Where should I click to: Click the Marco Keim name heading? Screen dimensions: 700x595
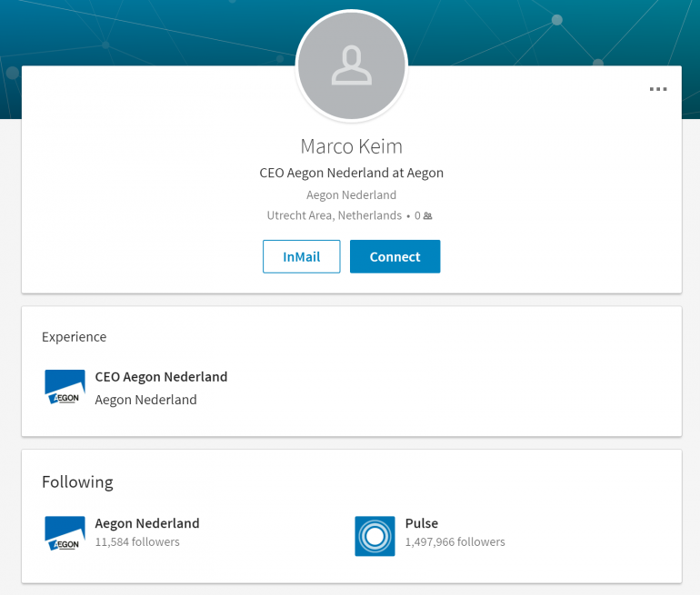(x=351, y=146)
